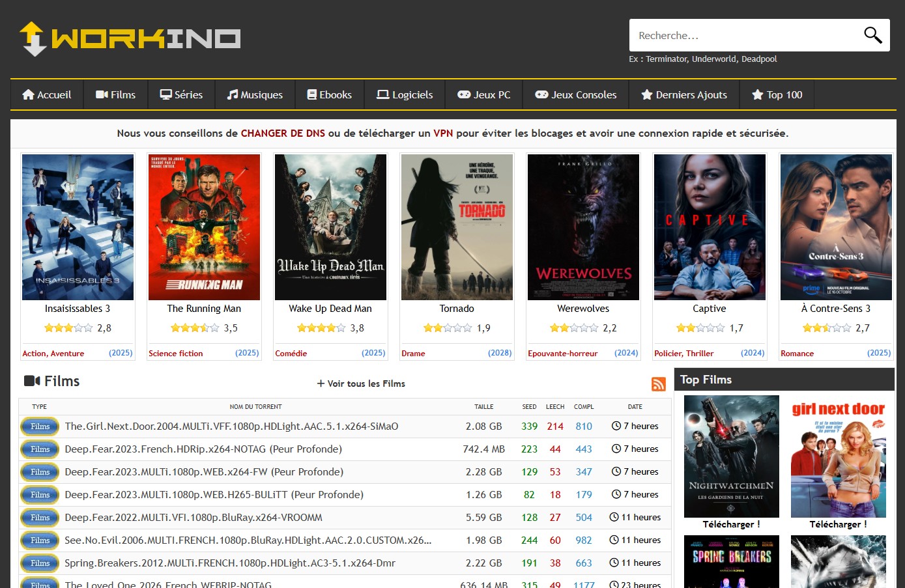This screenshot has height=588, width=905.
Task: Follow the CHANGER DE DNS link
Action: point(283,133)
